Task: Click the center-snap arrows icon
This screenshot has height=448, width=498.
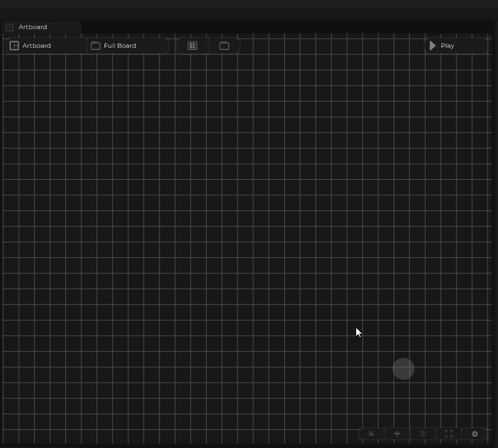Action: tap(397, 434)
